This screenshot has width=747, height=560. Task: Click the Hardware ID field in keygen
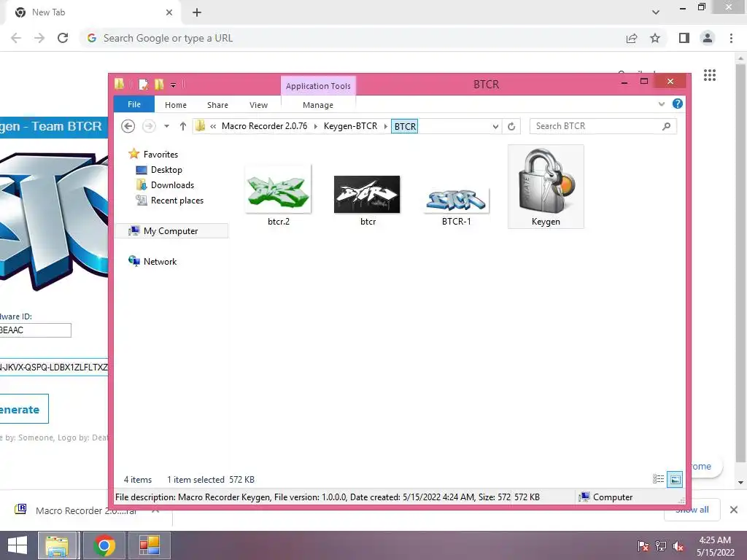(35, 330)
